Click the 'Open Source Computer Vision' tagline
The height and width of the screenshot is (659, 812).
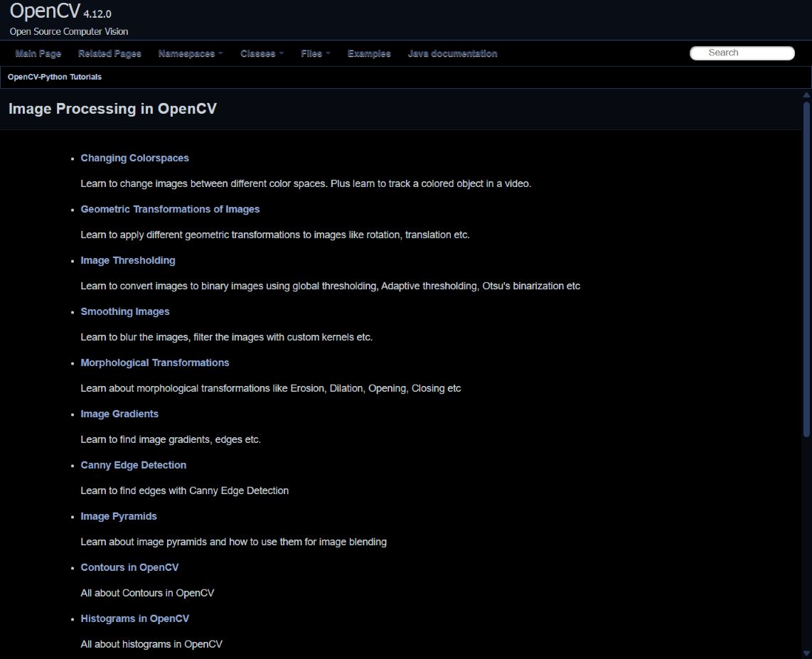coord(69,31)
